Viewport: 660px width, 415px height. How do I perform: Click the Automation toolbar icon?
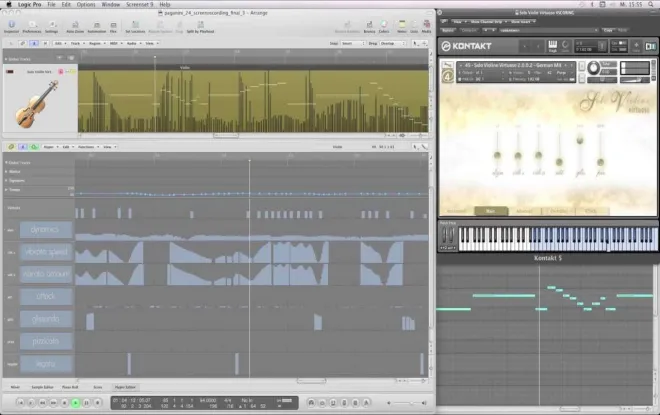[96, 25]
